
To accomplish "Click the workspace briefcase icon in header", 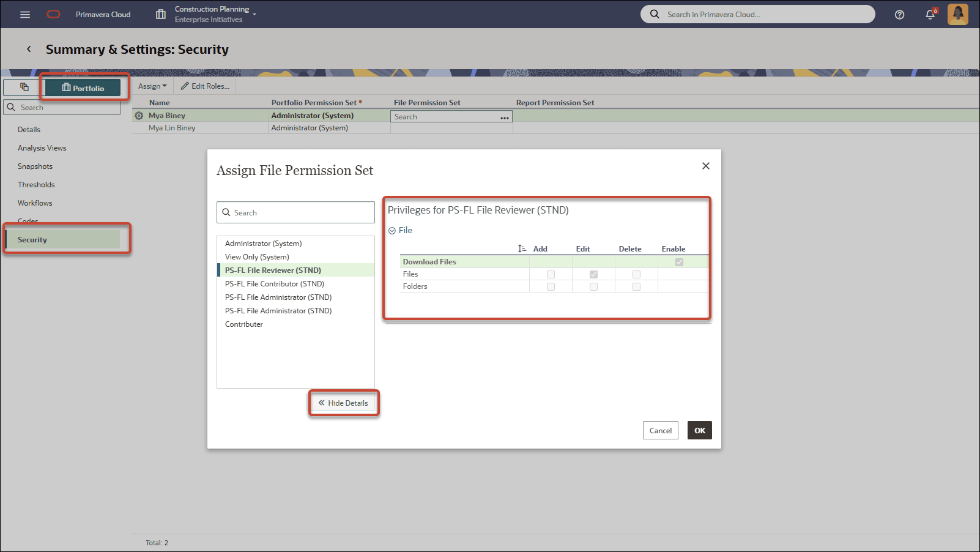I will (161, 14).
